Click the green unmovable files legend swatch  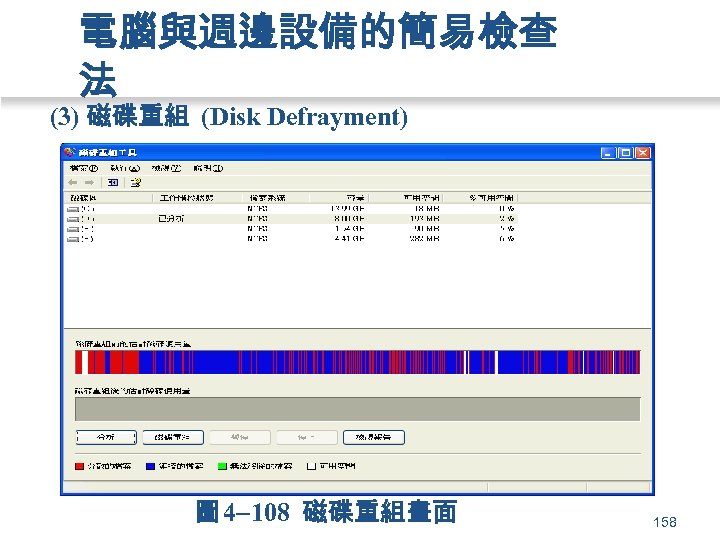click(222, 467)
